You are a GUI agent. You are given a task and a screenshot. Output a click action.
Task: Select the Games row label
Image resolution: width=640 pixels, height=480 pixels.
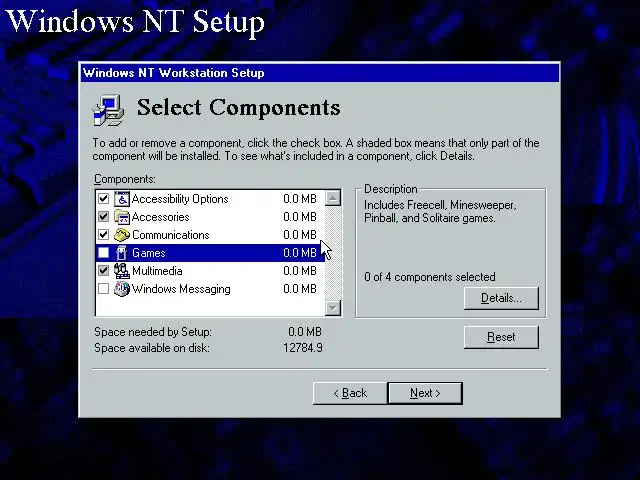(x=149, y=253)
